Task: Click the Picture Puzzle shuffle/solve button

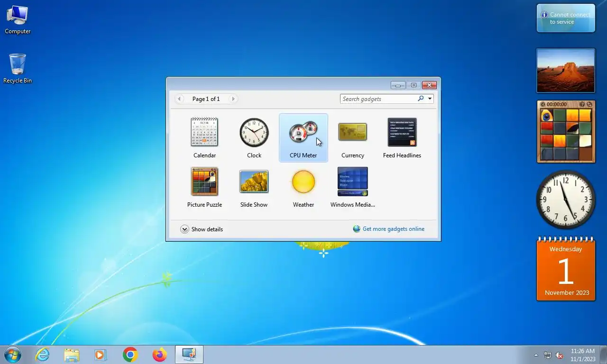Action: coord(589,104)
